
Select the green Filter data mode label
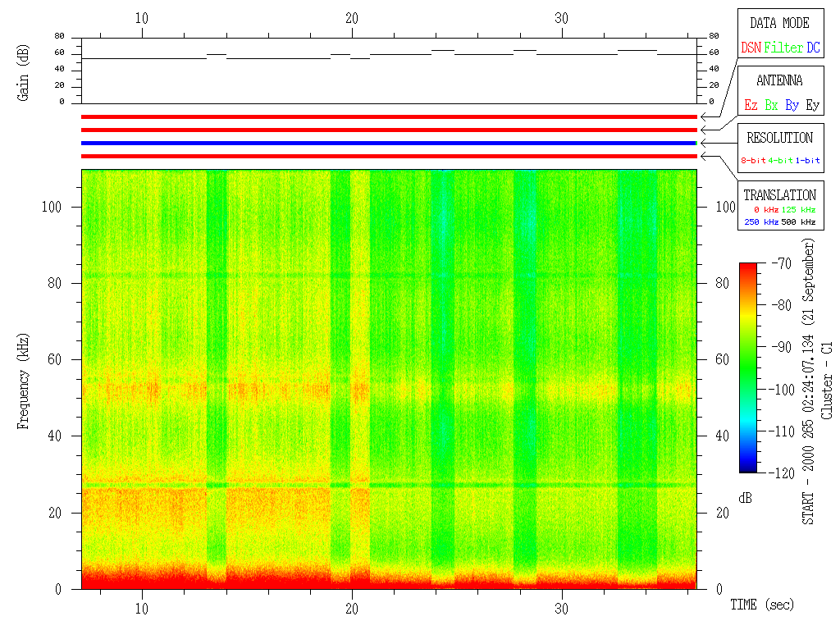tap(783, 48)
